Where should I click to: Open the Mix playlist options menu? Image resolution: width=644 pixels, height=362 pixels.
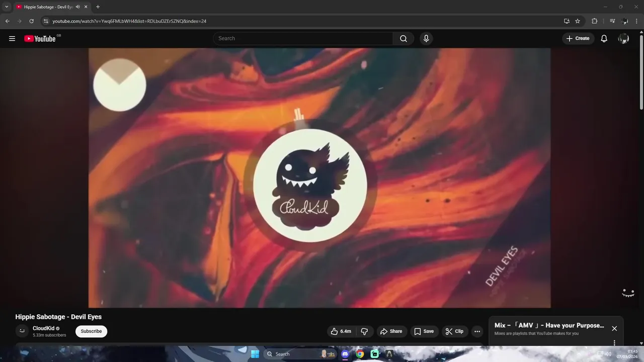(x=614, y=343)
